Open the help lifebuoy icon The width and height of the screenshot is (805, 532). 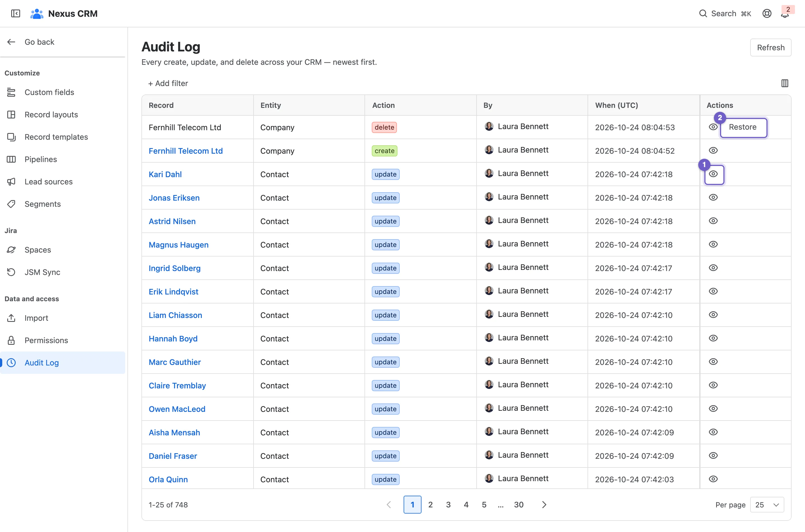pyautogui.click(x=767, y=14)
